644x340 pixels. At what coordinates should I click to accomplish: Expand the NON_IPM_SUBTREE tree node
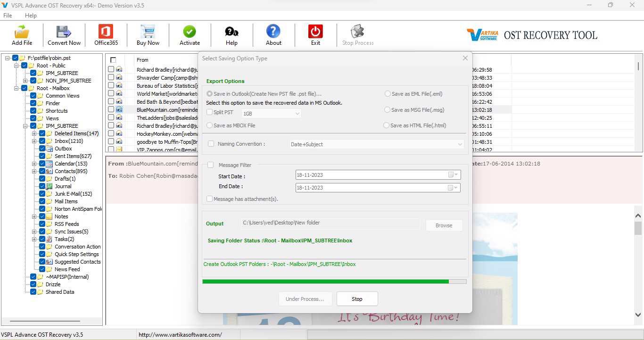25,81
